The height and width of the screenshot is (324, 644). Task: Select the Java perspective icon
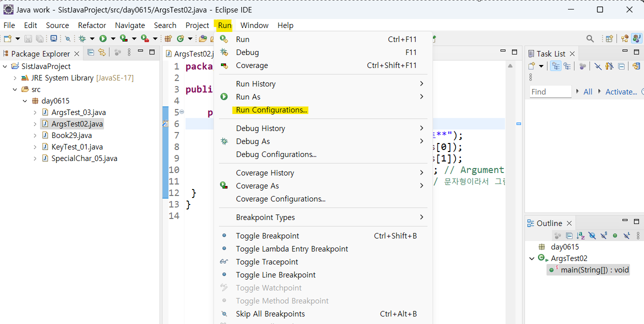(636, 38)
